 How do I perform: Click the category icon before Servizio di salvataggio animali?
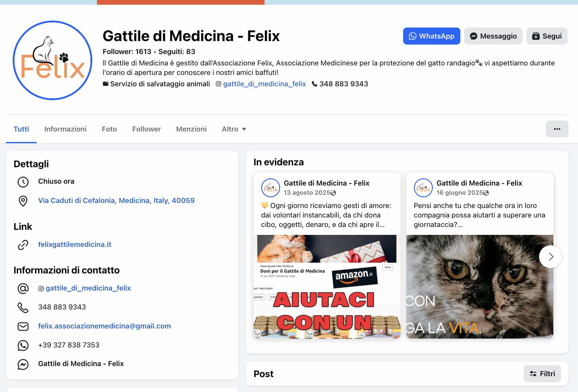[x=106, y=84]
